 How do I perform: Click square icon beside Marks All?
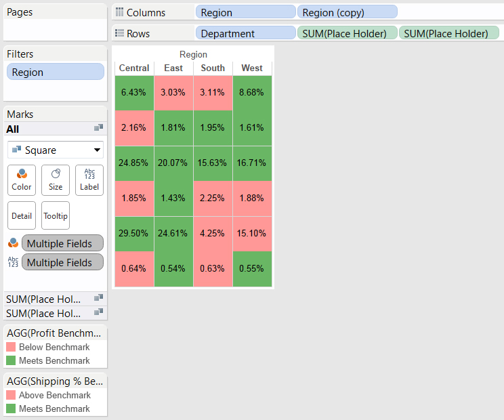98,127
